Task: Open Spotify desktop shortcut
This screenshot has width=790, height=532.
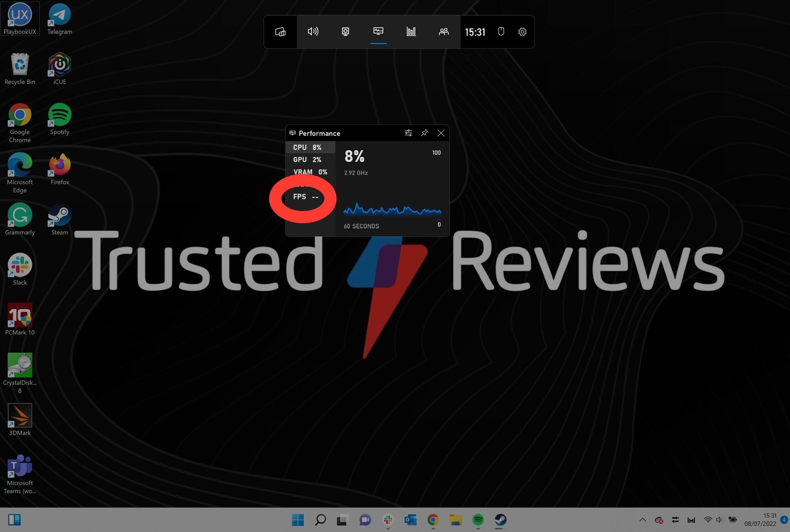Action: click(x=60, y=119)
